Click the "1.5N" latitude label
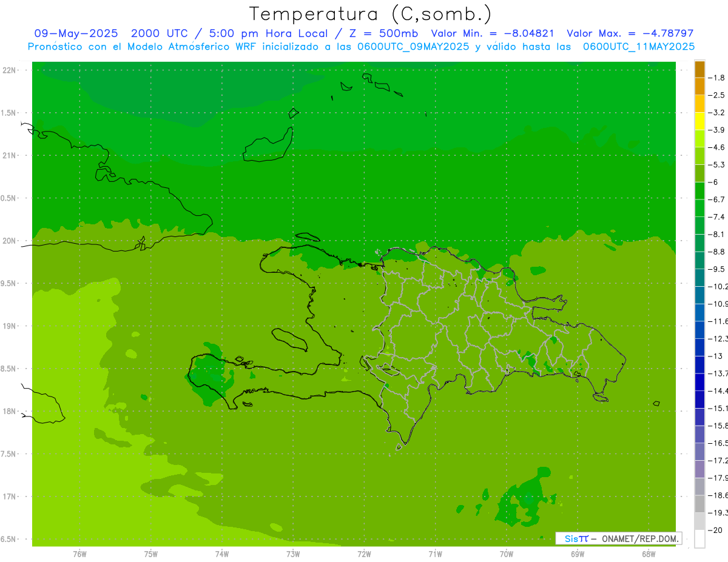The height and width of the screenshot is (562, 728). 9,113
